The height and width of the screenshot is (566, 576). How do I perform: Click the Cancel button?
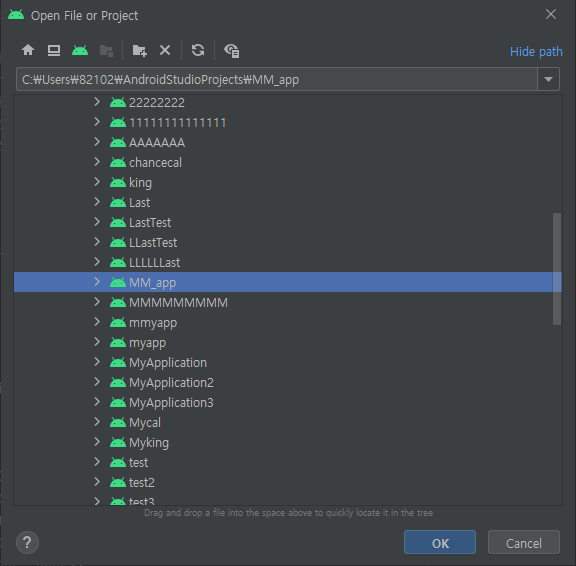click(523, 542)
